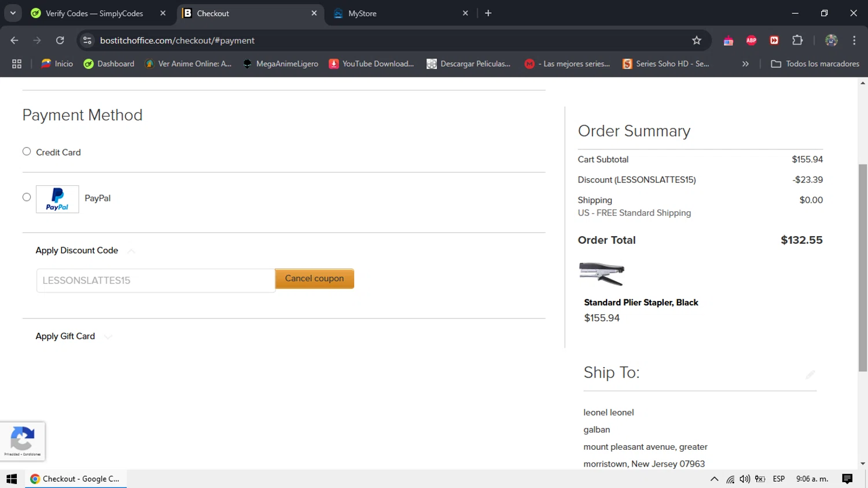The width and height of the screenshot is (868, 488).
Task: Click the Cart Subtotal $155.94 value
Action: tap(807, 160)
